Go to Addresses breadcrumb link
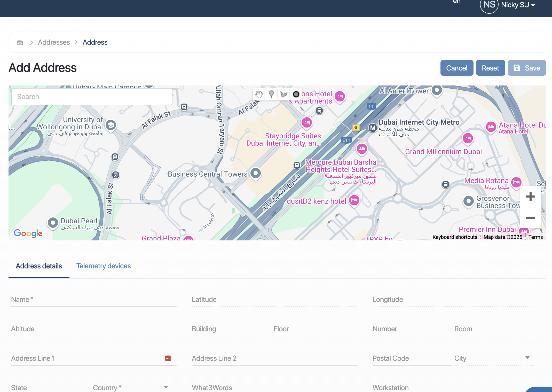552x392 pixels. [x=54, y=42]
